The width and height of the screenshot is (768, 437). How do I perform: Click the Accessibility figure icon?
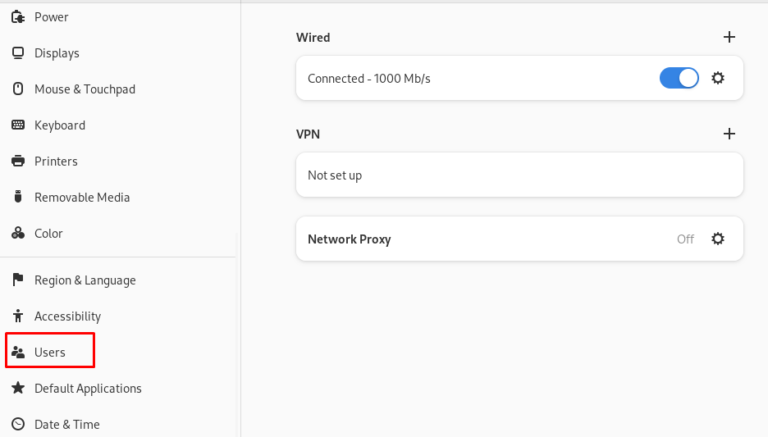17,316
